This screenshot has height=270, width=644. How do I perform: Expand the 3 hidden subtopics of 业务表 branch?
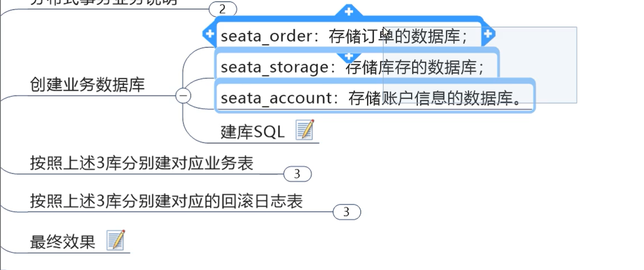[298, 174]
